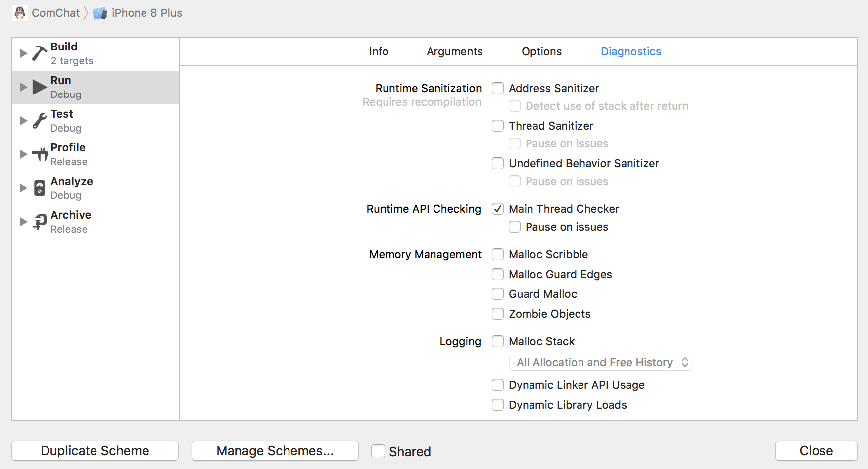Click the Run play icon

pos(40,87)
